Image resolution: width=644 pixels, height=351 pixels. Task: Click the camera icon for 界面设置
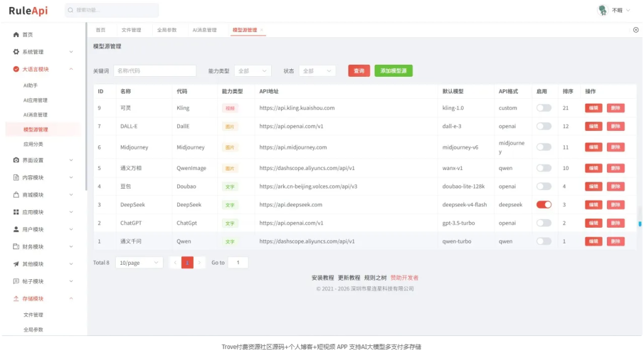pyautogui.click(x=16, y=160)
